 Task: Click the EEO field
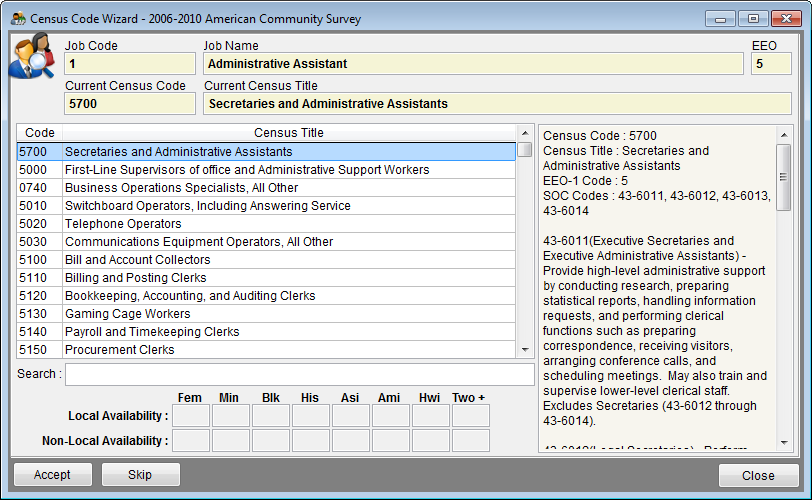[771, 64]
